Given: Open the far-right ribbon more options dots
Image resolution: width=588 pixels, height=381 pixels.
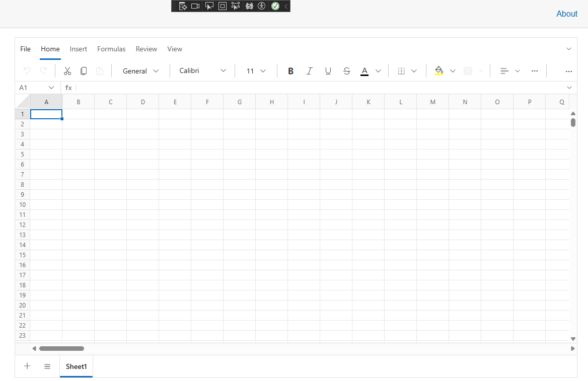Looking at the screenshot, I should pyautogui.click(x=569, y=71).
